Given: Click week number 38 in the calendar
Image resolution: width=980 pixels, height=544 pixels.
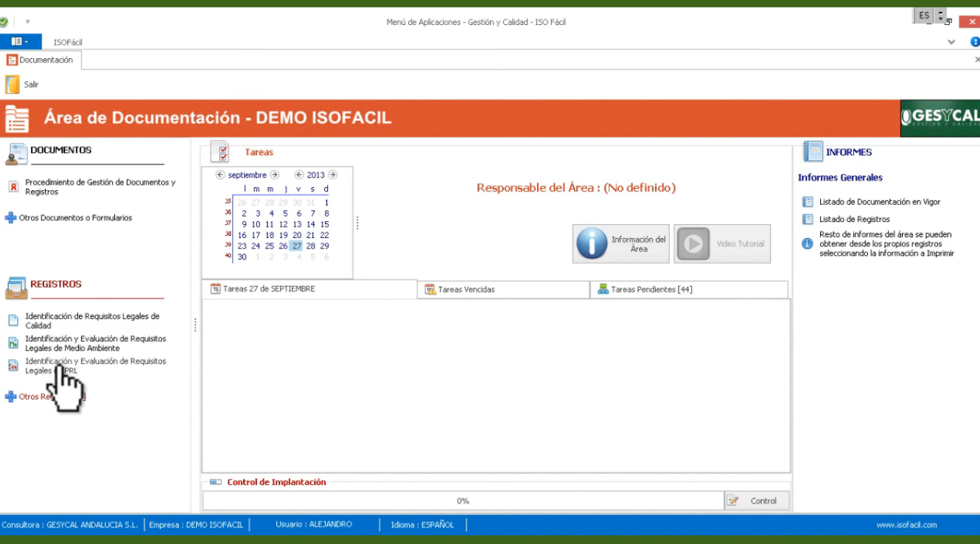Looking at the screenshot, I should 228,234.
